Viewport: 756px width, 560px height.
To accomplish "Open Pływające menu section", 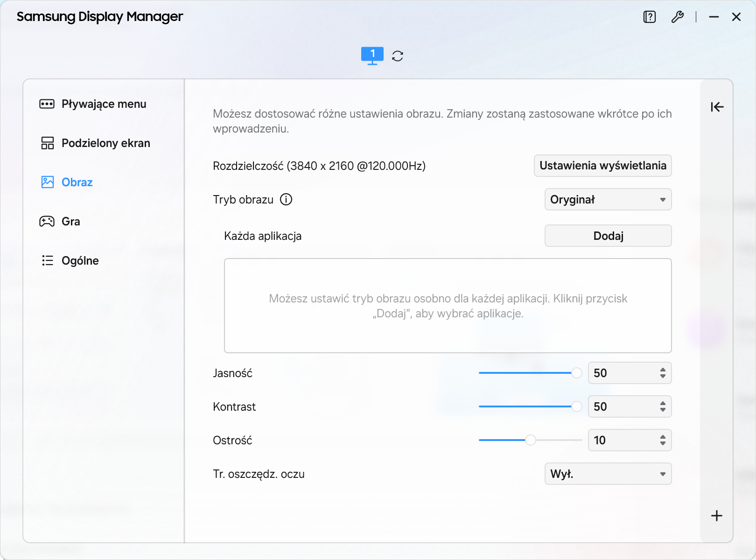I will (104, 104).
